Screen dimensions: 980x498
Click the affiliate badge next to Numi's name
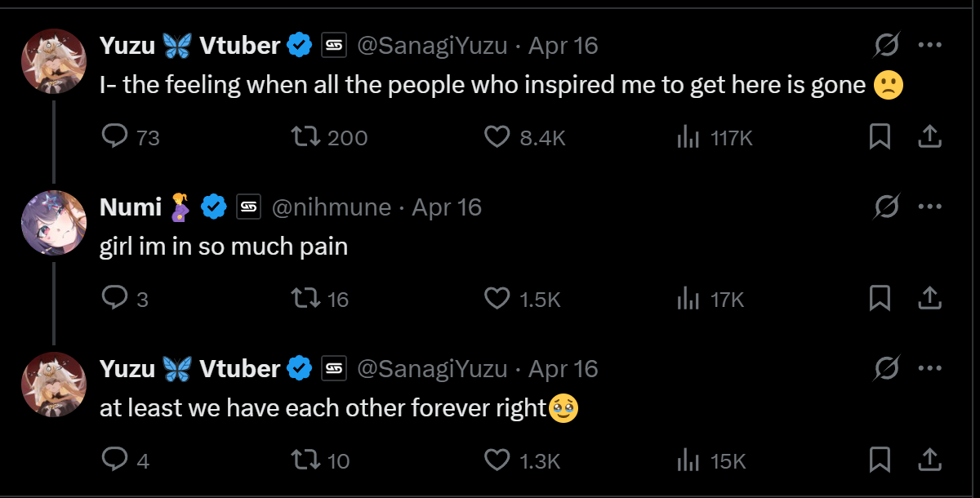[x=248, y=207]
